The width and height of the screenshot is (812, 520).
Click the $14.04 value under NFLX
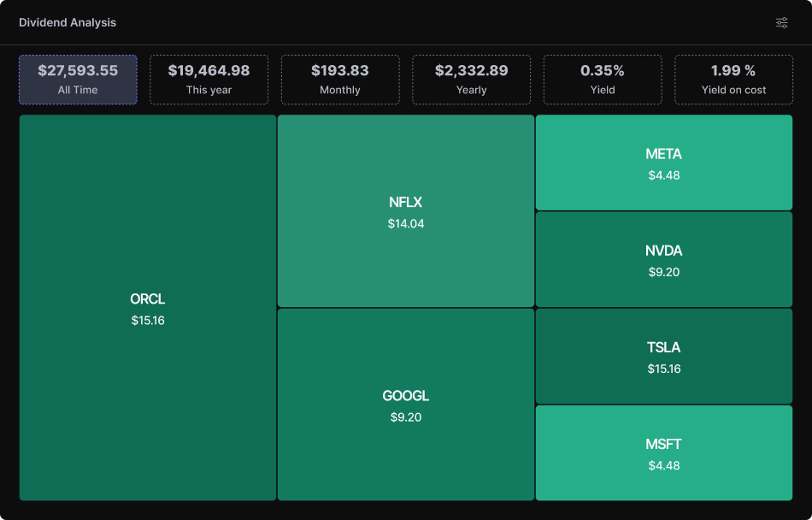(x=406, y=224)
